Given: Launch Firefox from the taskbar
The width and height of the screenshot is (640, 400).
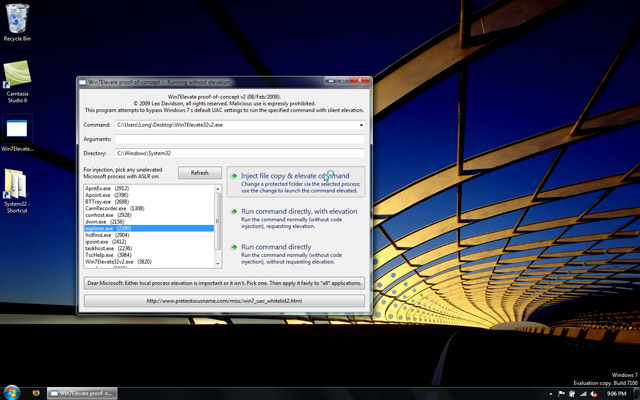Looking at the screenshot, I should (36, 393).
